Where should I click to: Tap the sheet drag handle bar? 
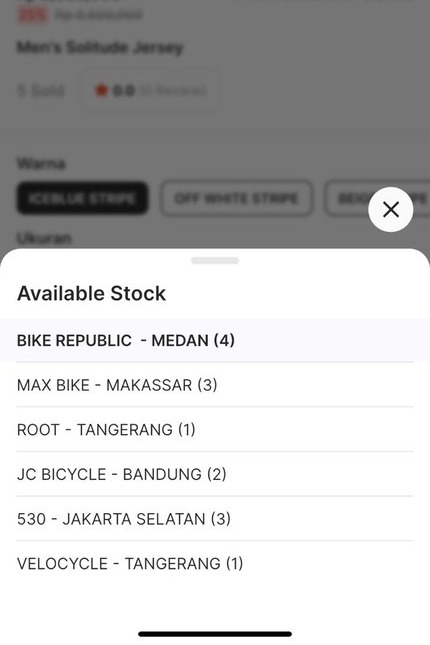point(215,260)
